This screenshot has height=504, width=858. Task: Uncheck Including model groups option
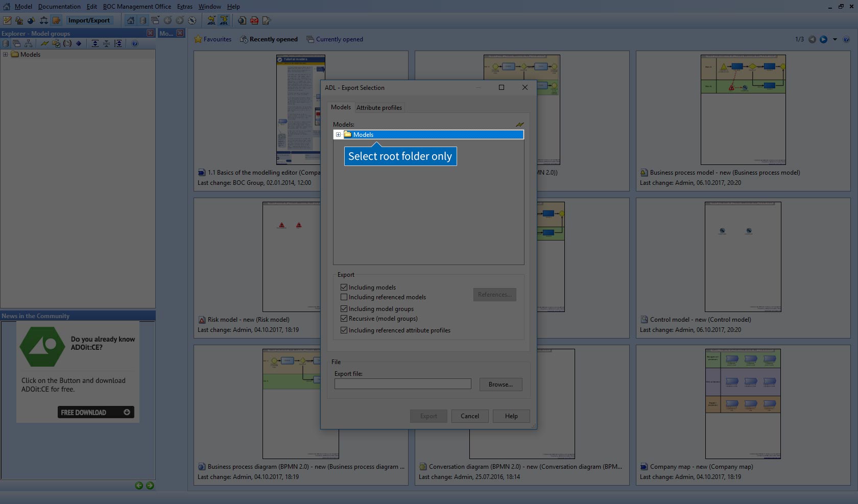point(344,309)
